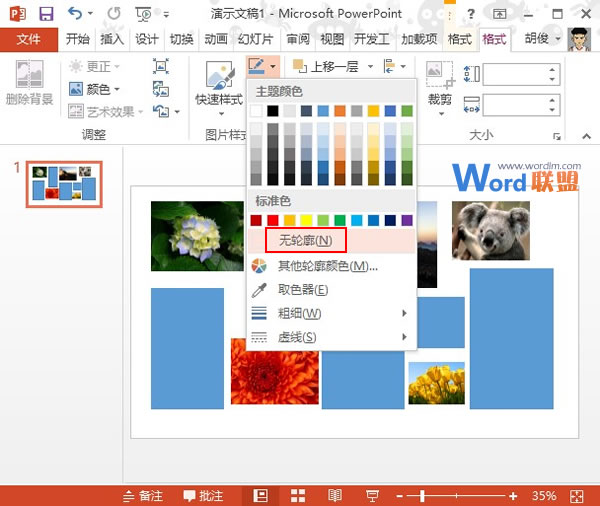The image size is (600, 506).
Task: Click the 删除背景 remove background button
Action: pos(29,83)
